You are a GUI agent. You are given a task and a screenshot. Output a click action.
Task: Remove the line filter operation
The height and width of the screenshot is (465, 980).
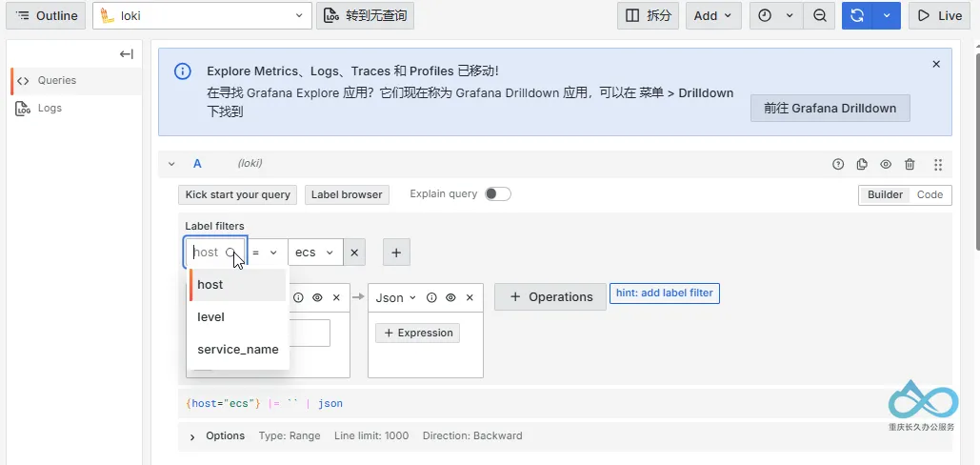336,298
